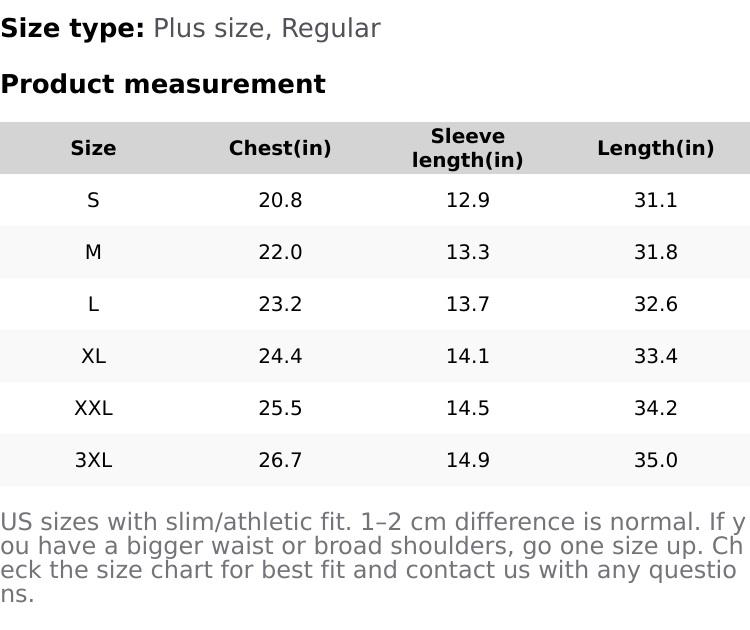750x630 pixels.
Task: Click the chest value 20.8
Action: 280,200
